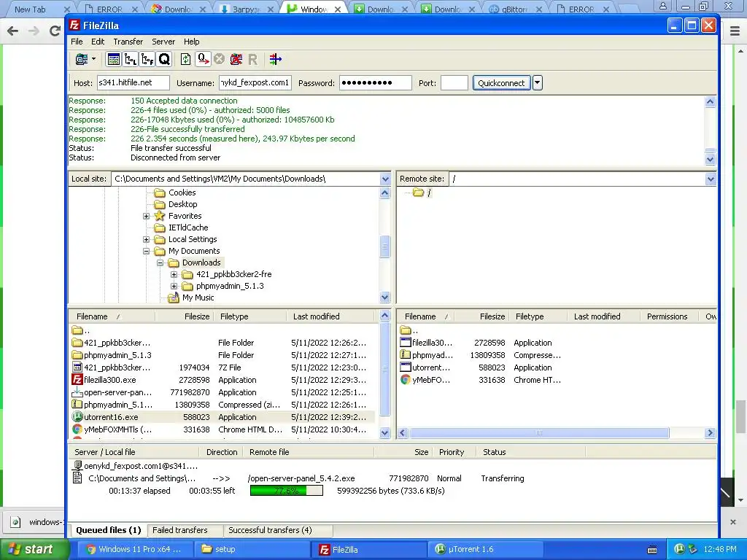The image size is (747, 560).
Task: Open the File menu
Action: (x=77, y=42)
